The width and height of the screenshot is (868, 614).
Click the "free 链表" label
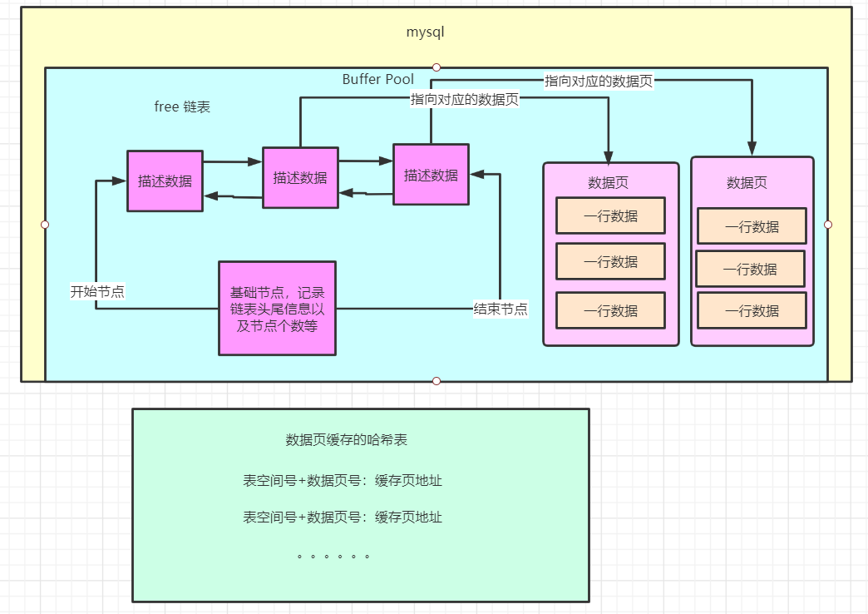(x=182, y=106)
